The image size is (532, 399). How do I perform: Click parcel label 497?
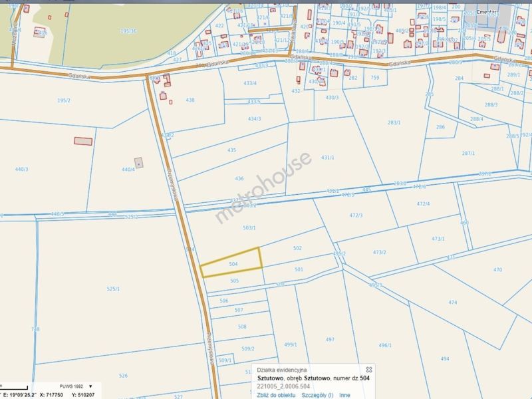(x=330, y=339)
